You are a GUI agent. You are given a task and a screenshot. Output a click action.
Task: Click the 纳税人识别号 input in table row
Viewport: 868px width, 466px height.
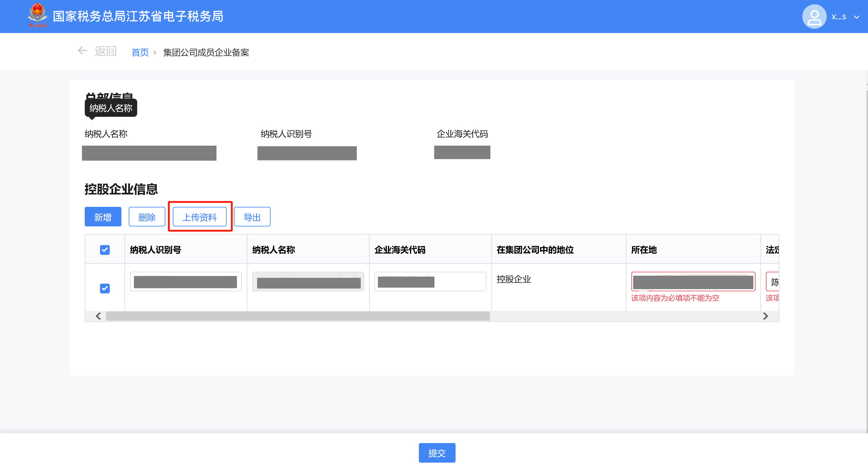[x=186, y=281]
